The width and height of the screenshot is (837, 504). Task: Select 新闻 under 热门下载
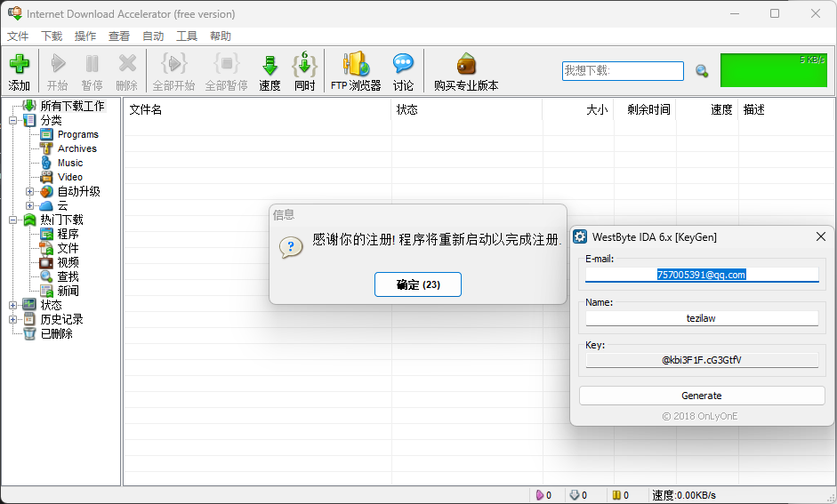click(x=68, y=292)
